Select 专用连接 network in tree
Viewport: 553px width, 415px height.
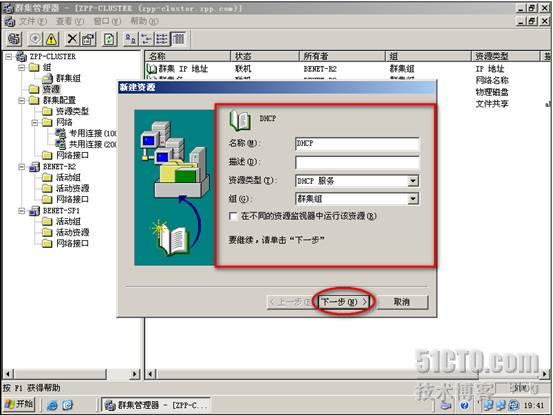click(x=93, y=133)
